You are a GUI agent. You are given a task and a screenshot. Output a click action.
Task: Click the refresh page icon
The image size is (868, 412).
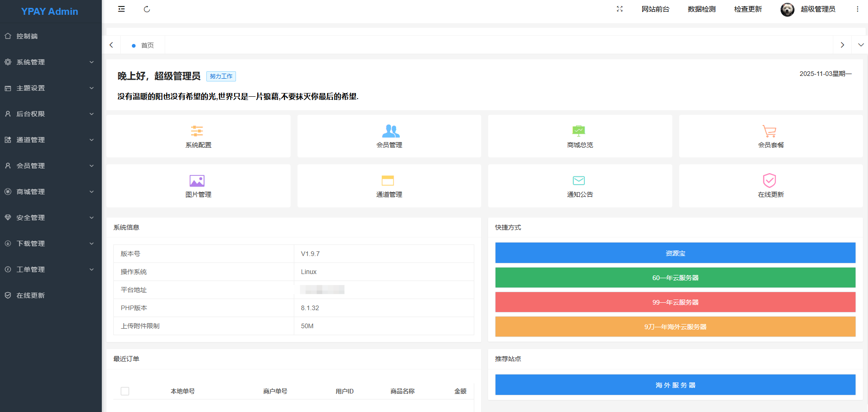147,9
